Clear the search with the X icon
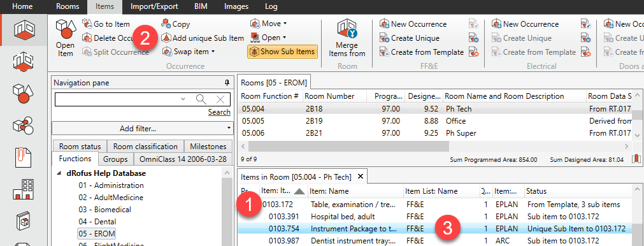Viewport: 644px width, 246px height. [220, 99]
